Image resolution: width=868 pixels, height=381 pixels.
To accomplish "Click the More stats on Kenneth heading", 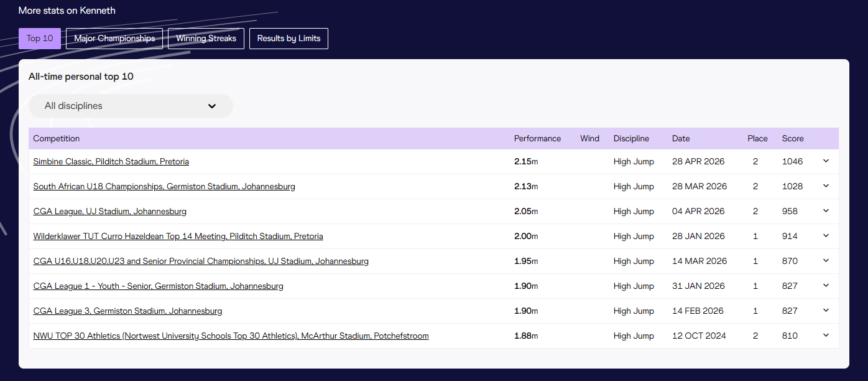I will [x=67, y=11].
